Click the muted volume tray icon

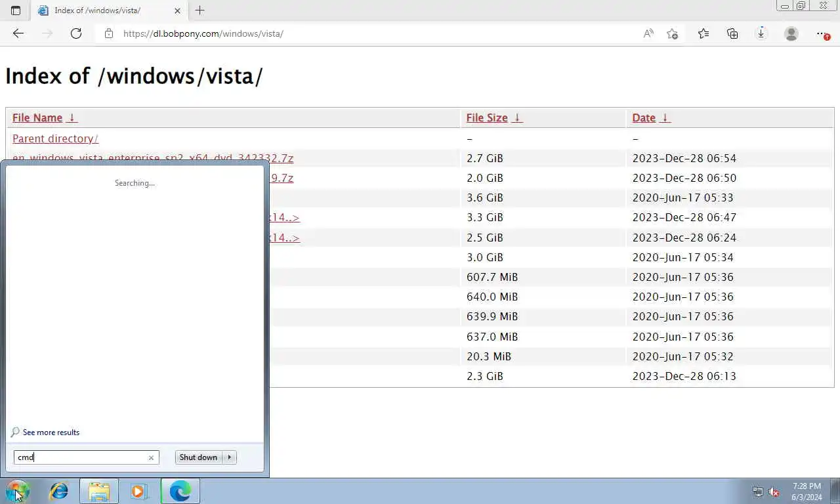[x=774, y=492]
